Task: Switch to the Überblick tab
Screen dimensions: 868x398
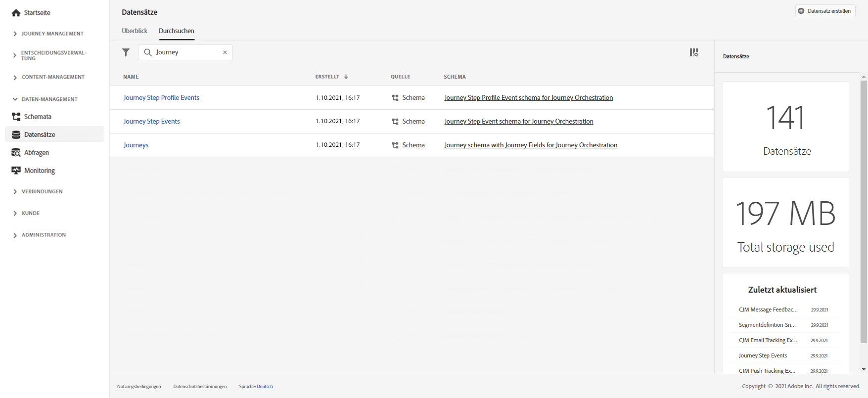Action: [135, 31]
